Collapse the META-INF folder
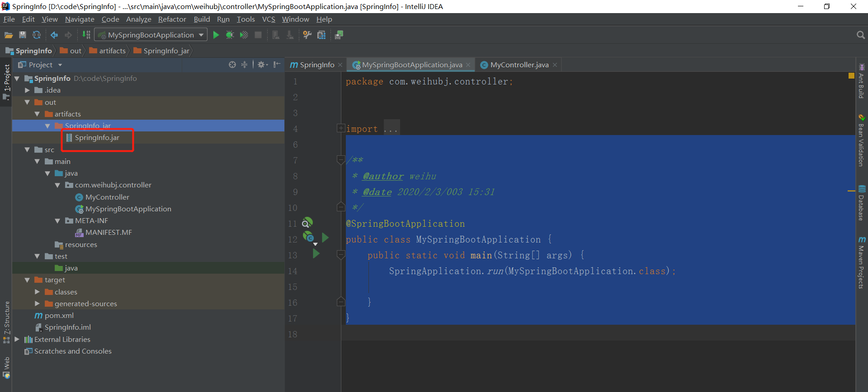This screenshot has width=868, height=392. point(57,221)
